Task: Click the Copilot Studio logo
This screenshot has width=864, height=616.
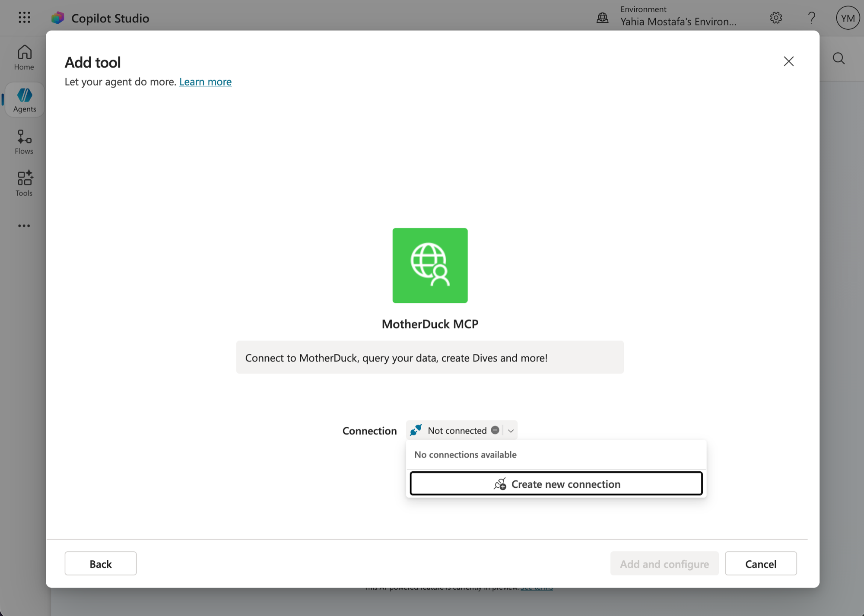Action: (57, 18)
